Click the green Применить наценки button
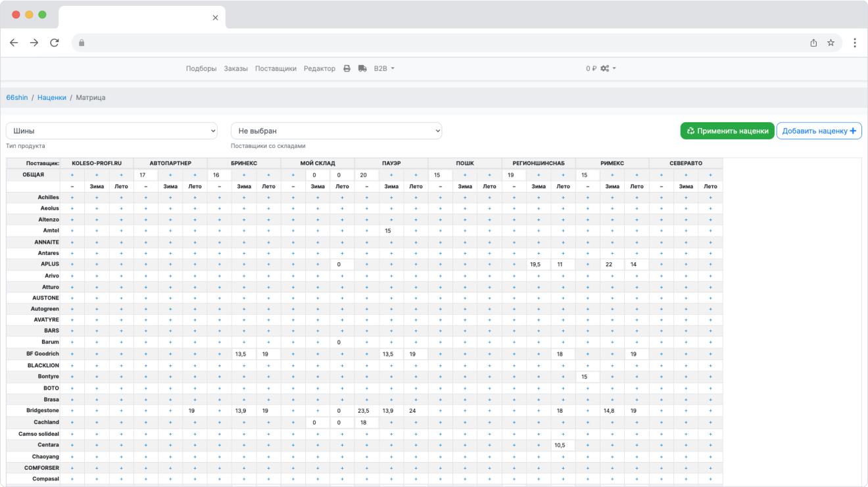Image resolution: width=868 pixels, height=487 pixels. (727, 131)
